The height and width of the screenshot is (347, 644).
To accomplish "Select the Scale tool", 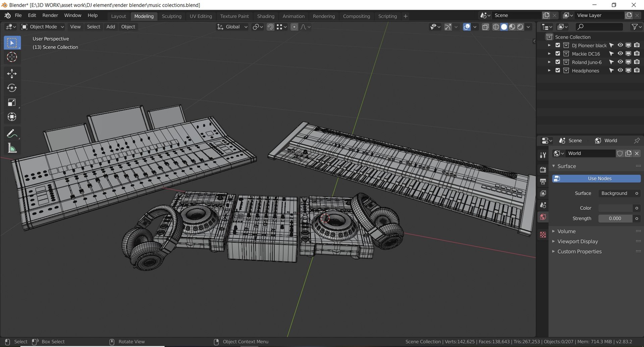I will [12, 102].
